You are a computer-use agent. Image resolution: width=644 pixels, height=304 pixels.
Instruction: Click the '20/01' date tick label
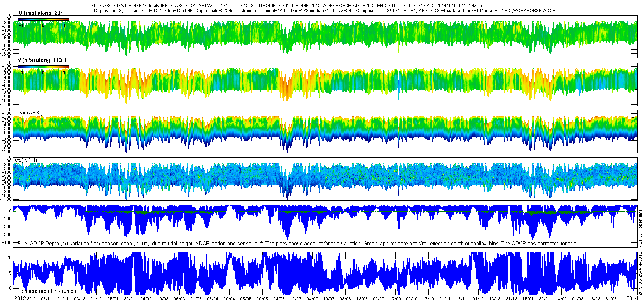point(129,299)
